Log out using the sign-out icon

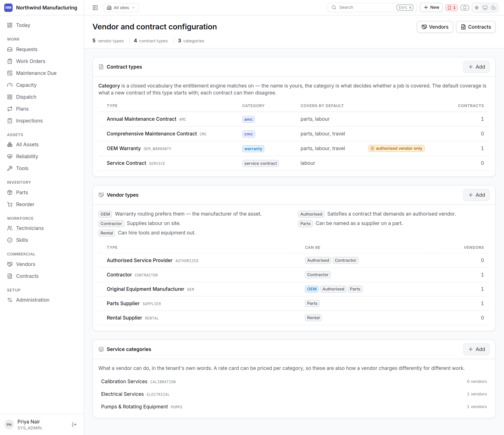point(74,425)
